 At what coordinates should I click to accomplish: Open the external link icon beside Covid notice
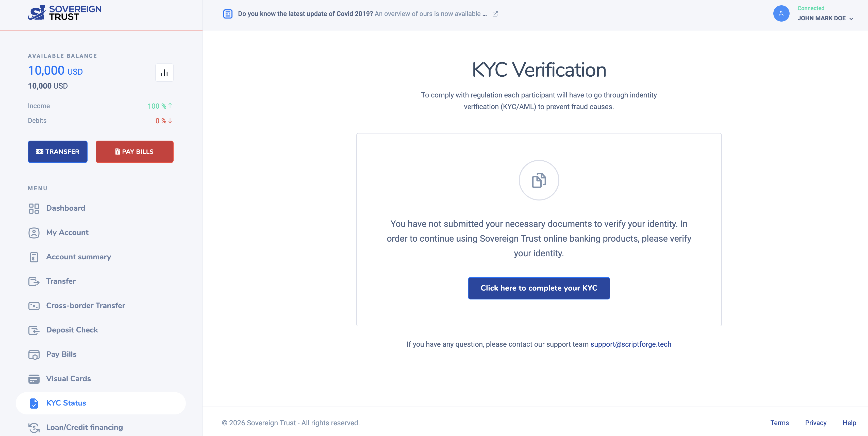pos(495,14)
